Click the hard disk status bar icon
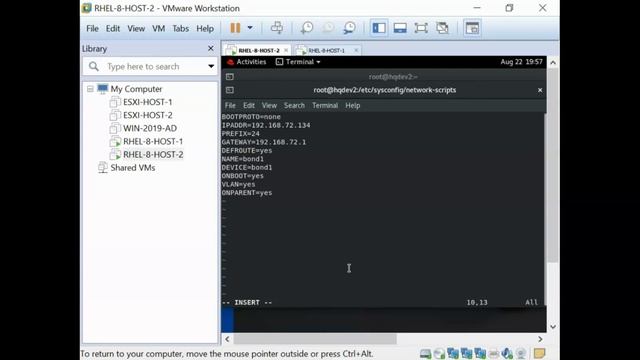Screen dimensions: 640x360 (425, 353)
